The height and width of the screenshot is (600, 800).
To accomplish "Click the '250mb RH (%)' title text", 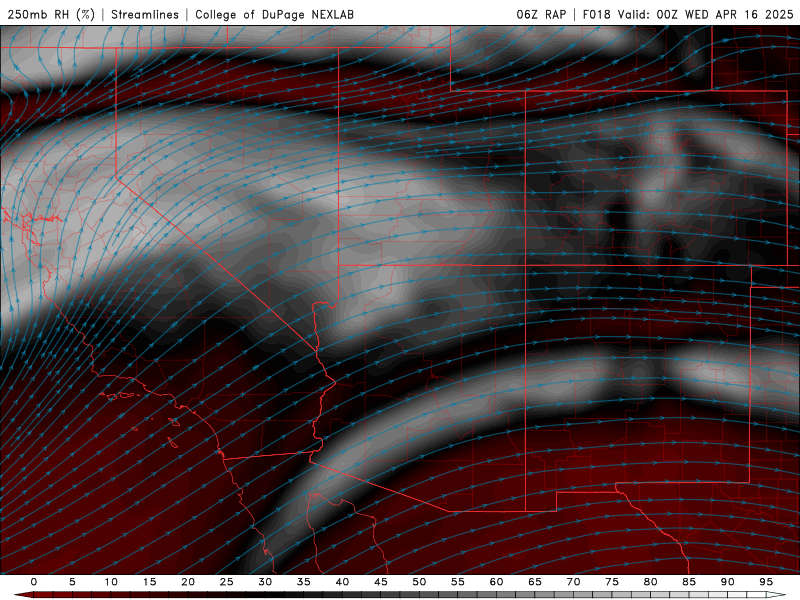I will point(51,14).
